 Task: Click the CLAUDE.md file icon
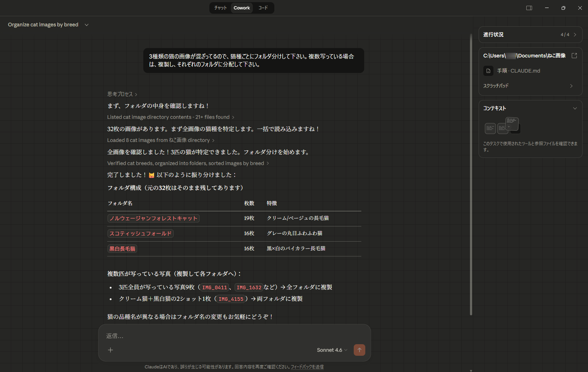[x=488, y=71]
